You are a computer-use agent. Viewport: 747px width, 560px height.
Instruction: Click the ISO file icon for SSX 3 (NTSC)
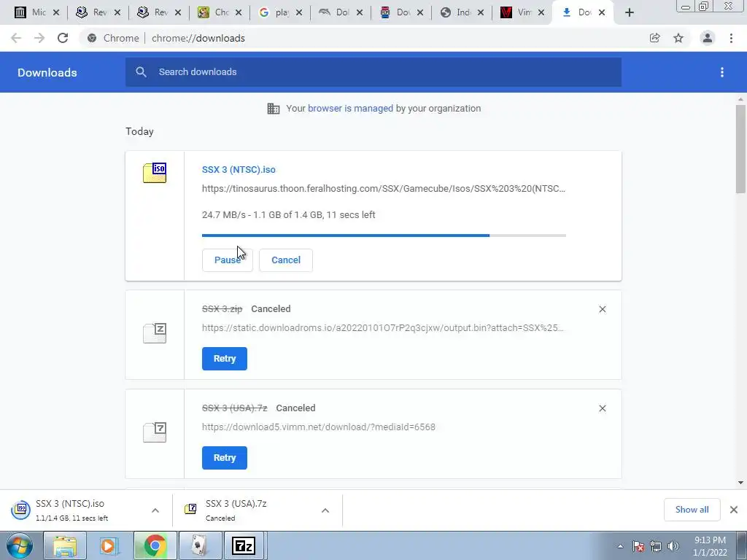point(155,173)
